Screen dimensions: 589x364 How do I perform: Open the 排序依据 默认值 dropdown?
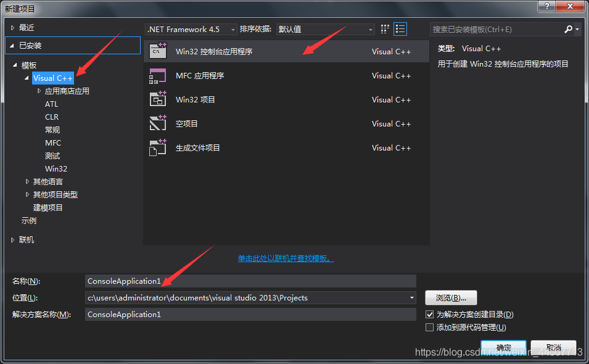325,29
